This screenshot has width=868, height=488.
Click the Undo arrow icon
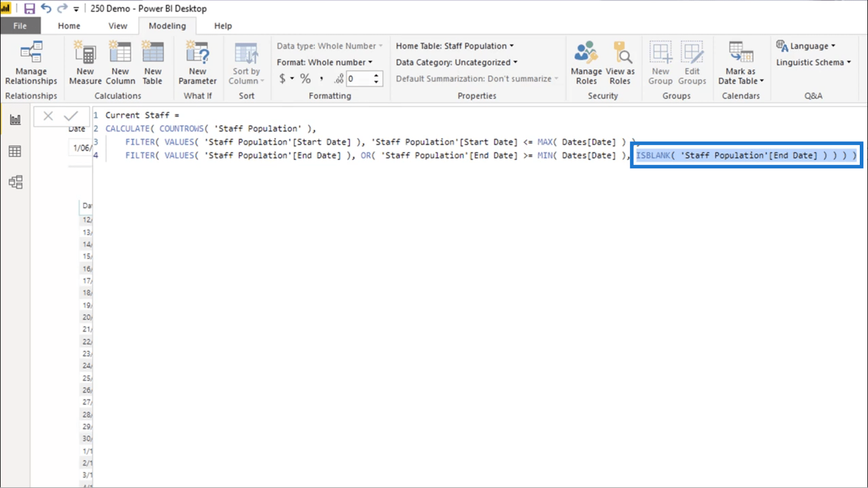[x=46, y=8]
